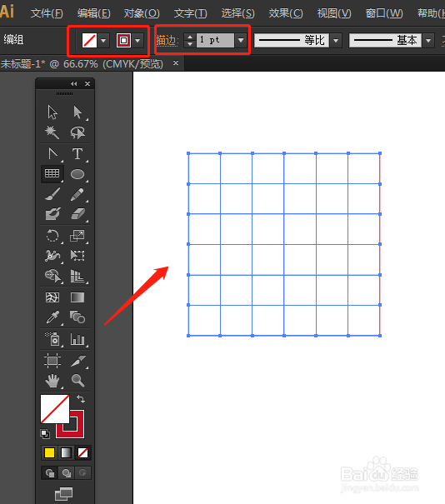Screen dimensions: 445x504
Task: Decrease stroke weight with down stepper
Action: (x=190, y=44)
